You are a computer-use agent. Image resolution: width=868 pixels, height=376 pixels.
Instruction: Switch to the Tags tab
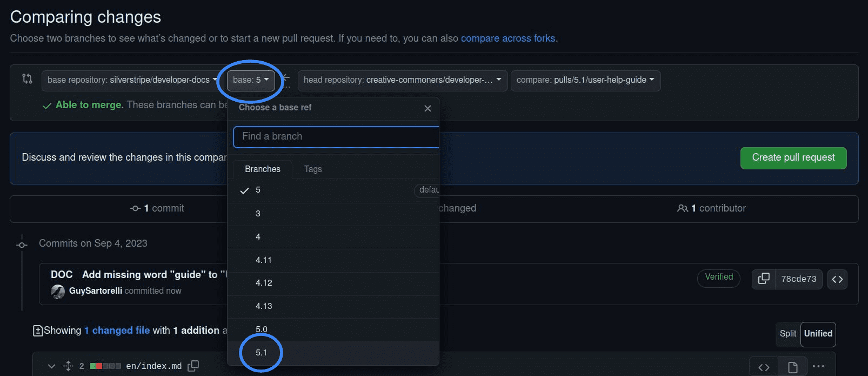tap(312, 169)
